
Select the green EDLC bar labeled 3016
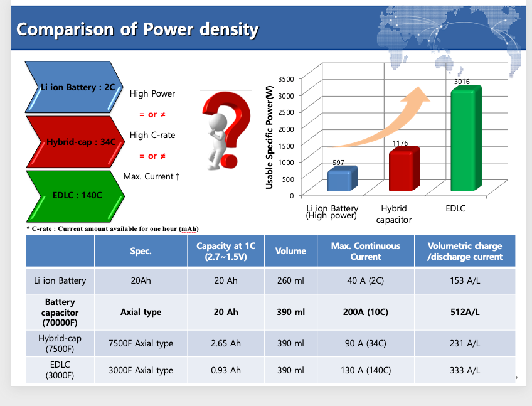click(464, 139)
